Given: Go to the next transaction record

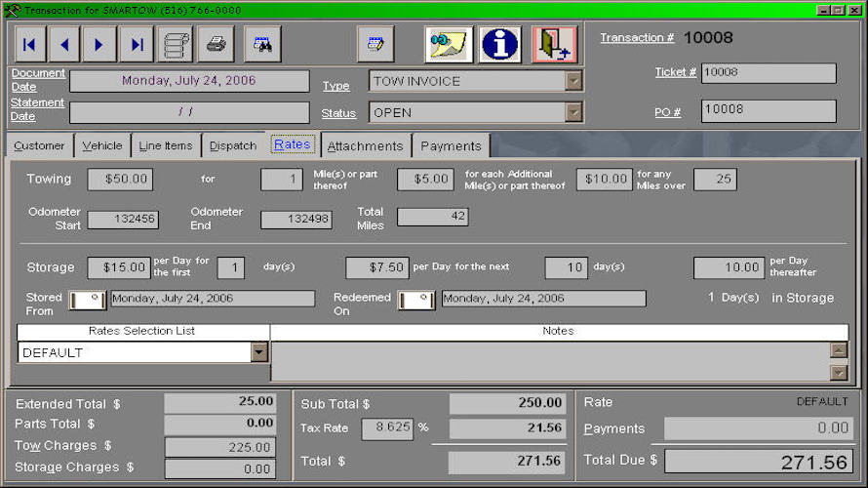Looking at the screenshot, I should point(99,44).
